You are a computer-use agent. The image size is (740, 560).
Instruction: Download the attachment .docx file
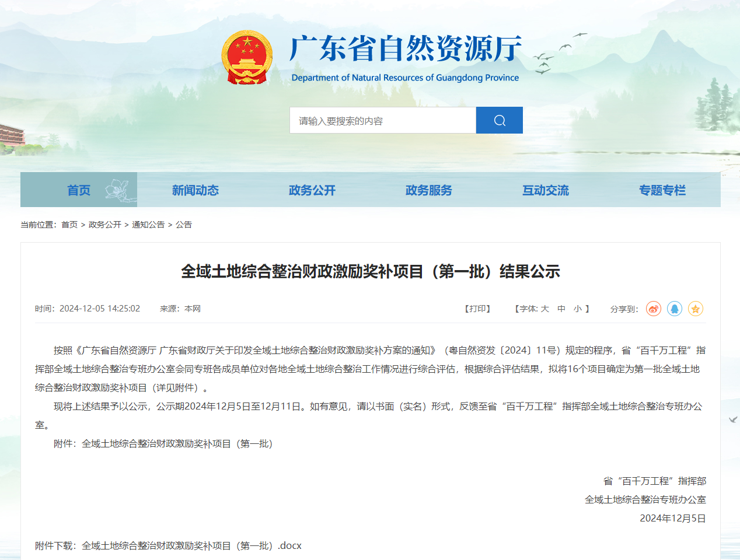click(x=191, y=545)
